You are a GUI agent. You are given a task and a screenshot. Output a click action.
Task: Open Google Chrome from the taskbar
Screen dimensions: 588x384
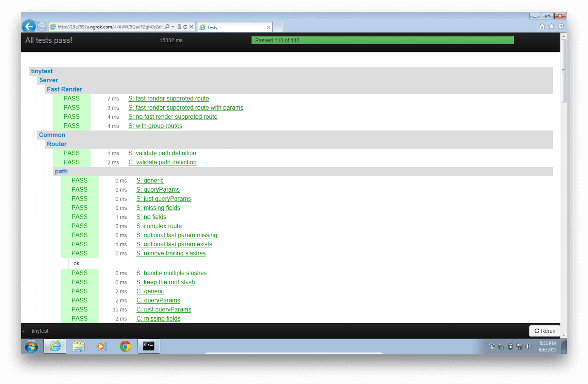pyautogui.click(x=125, y=346)
